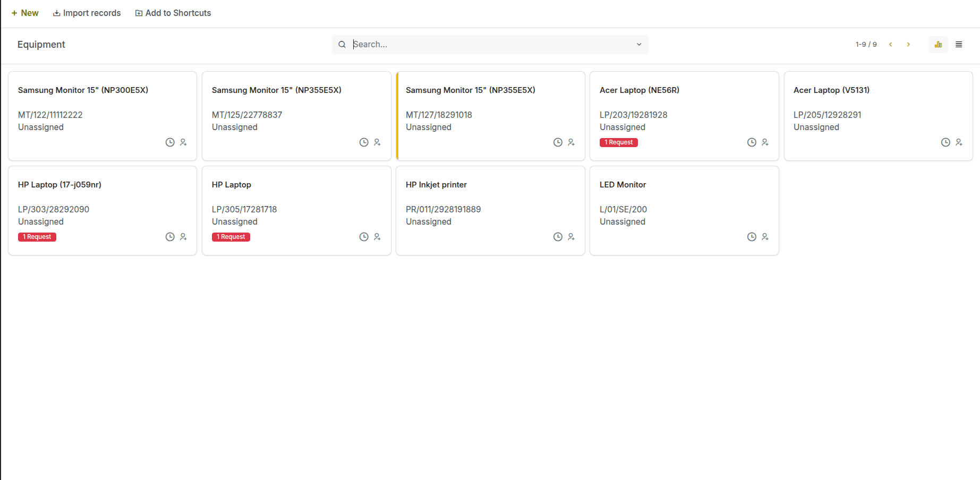Click serial number LP/205/12928291

tap(827, 115)
